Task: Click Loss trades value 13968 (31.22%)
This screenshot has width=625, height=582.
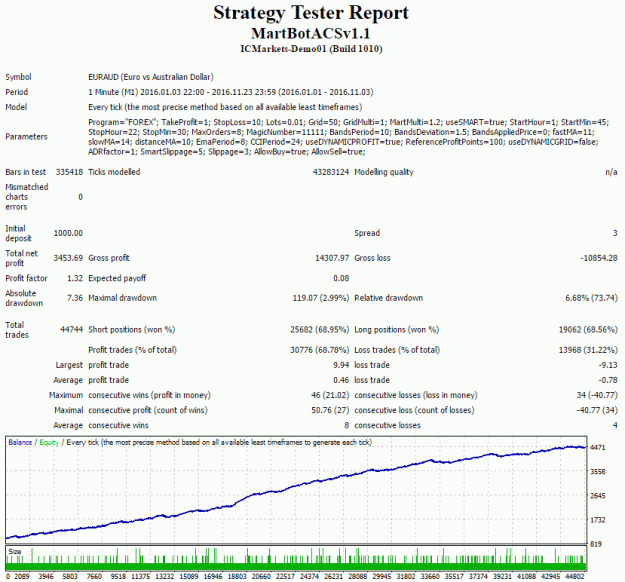Action: [588, 350]
